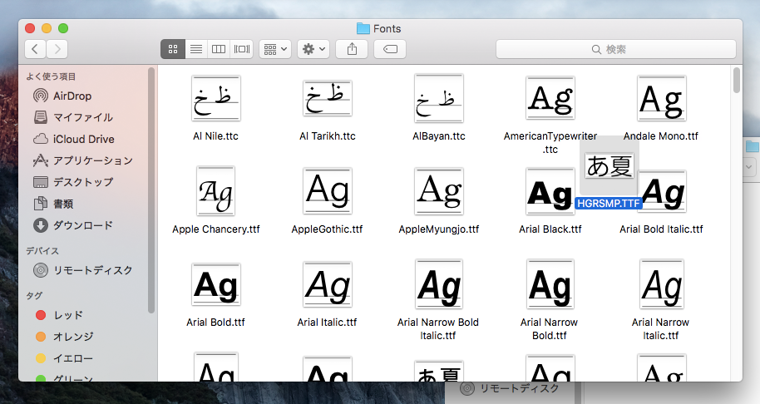Switch to Cover Flow view
This screenshot has width=760, height=404.
(x=242, y=49)
